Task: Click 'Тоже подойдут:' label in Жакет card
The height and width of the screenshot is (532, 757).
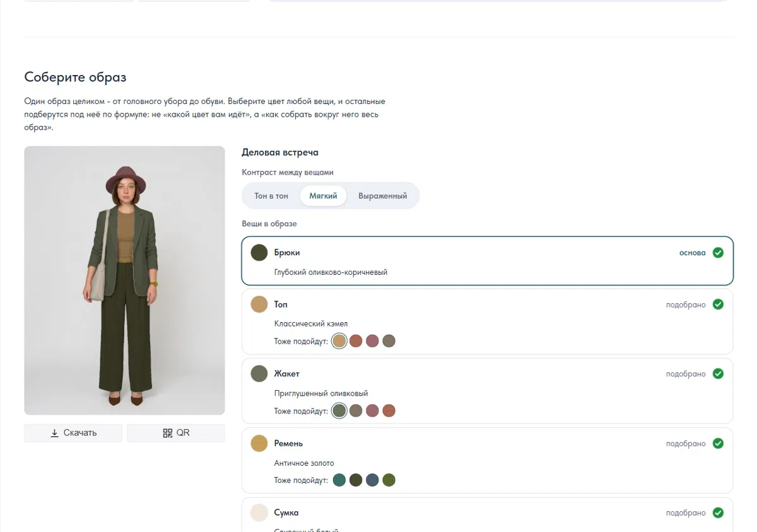Action: coord(301,411)
